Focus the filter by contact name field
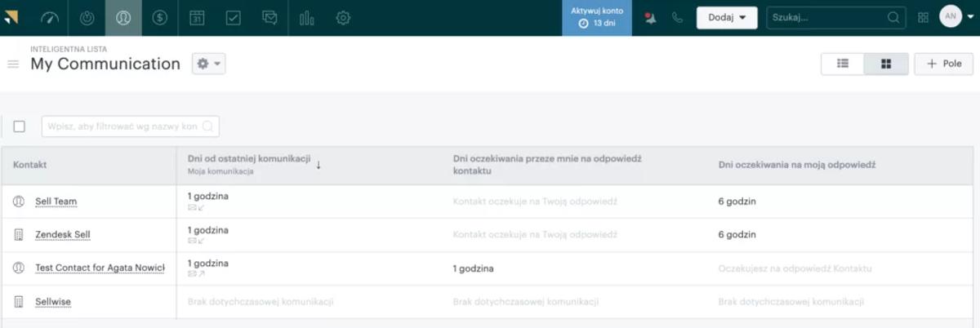 click(x=130, y=126)
